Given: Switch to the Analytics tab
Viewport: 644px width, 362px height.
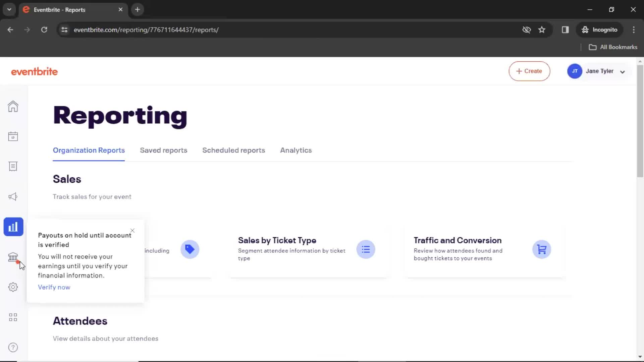Looking at the screenshot, I should coord(296,150).
